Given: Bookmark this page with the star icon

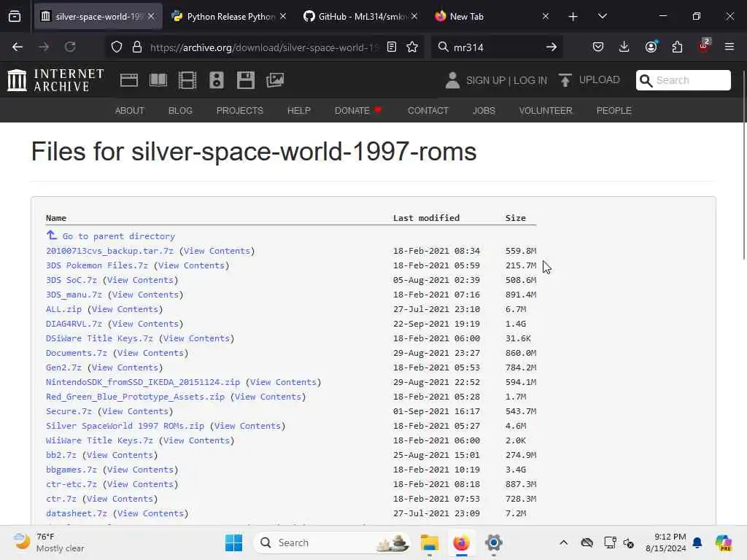Looking at the screenshot, I should coord(412,47).
